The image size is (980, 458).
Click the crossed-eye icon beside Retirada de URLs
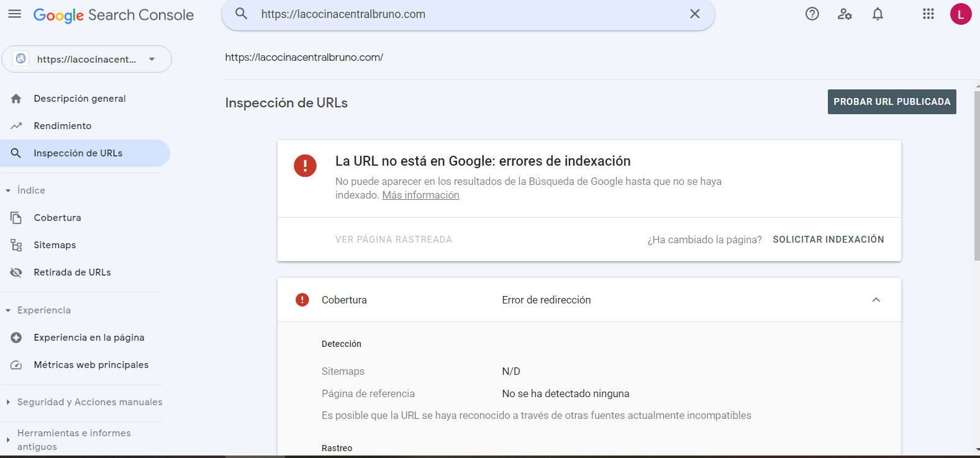point(16,272)
